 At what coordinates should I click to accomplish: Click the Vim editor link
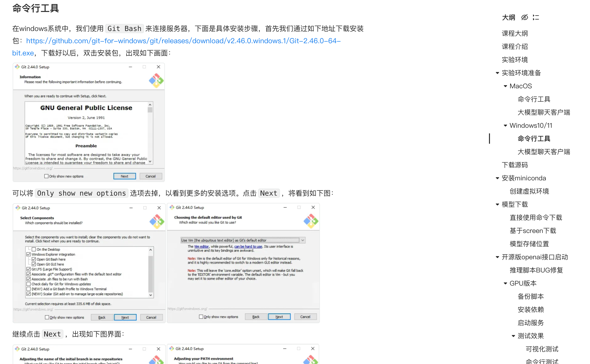[x=202, y=246]
